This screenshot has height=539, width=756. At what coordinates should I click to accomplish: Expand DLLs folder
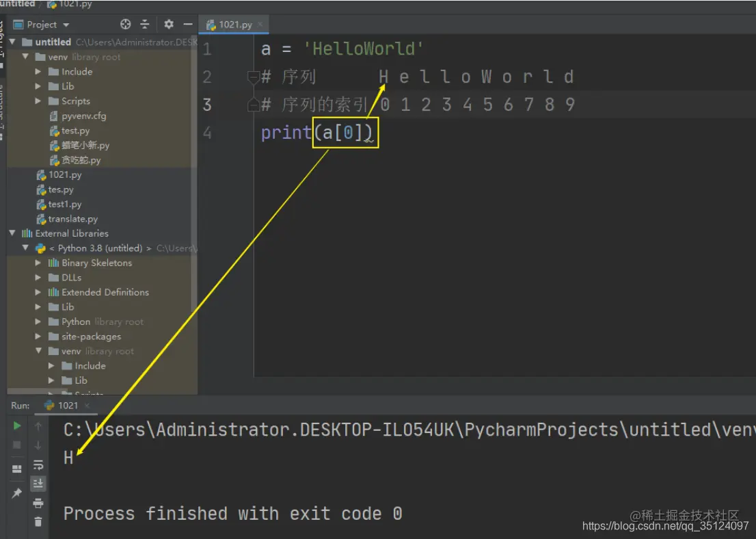point(38,278)
